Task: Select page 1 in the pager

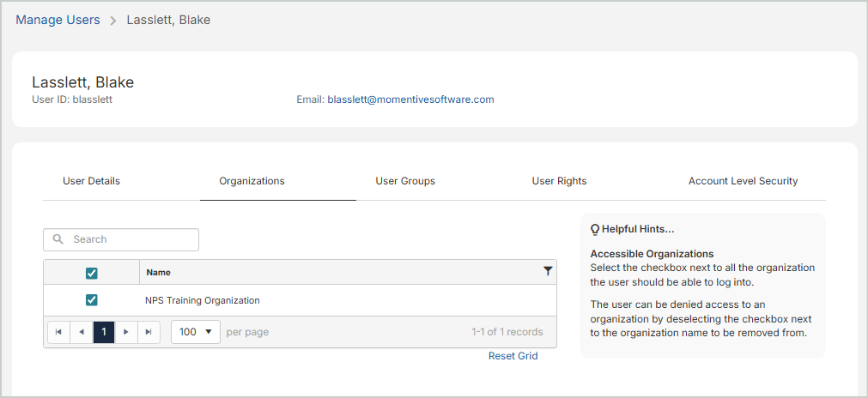Action: 104,332
